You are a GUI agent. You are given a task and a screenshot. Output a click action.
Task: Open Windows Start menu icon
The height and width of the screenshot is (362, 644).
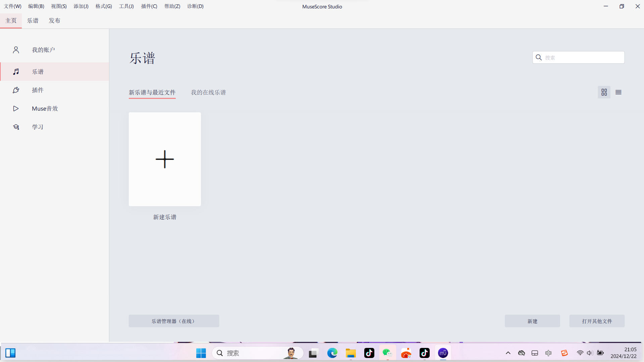(x=201, y=353)
